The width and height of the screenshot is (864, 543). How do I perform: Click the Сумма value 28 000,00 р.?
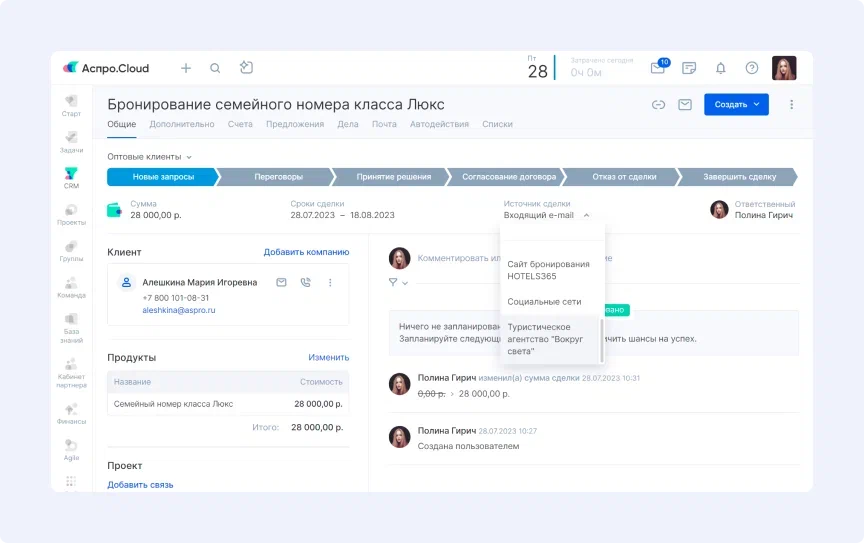pyautogui.click(x=156, y=215)
